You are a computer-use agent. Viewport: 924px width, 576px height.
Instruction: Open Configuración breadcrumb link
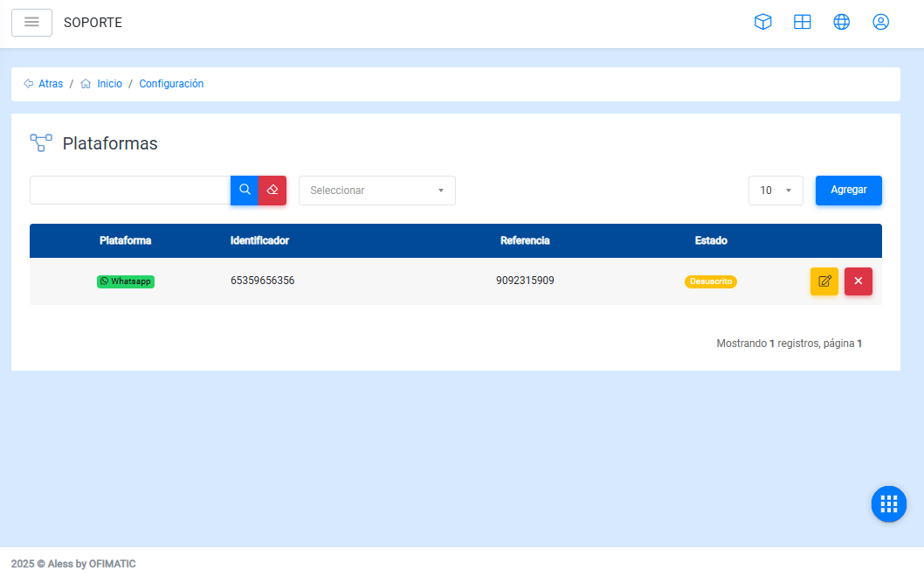(171, 84)
